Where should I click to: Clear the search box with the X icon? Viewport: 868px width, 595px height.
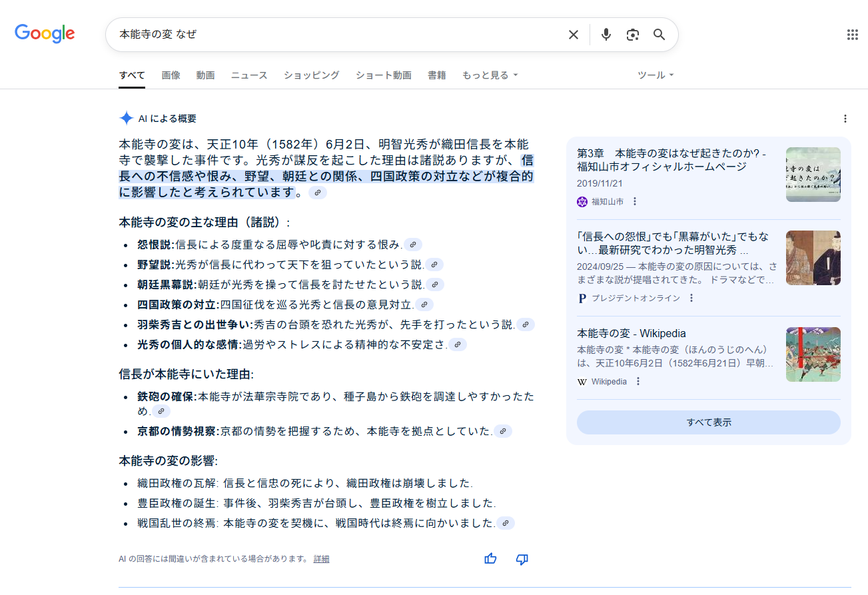tap(573, 35)
